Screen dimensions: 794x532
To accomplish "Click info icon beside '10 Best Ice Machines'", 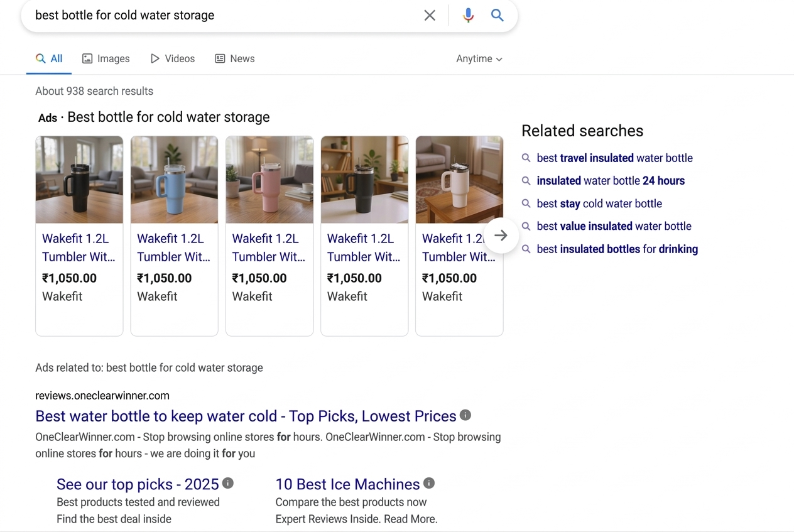I will pos(429,482).
